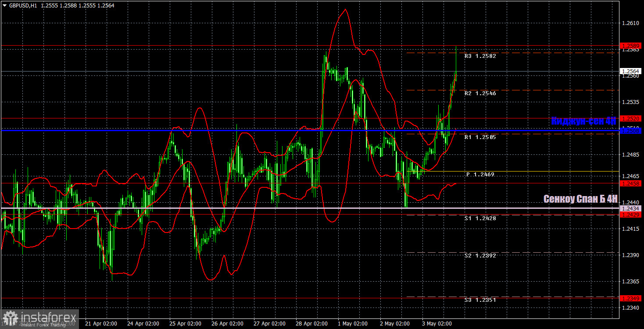Click the 1.2365 price axis value

[630, 282]
